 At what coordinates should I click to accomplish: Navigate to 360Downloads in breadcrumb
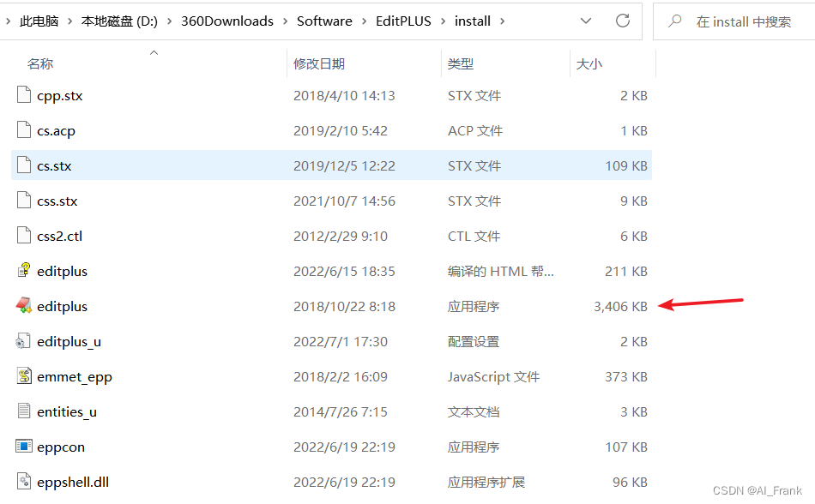[227, 21]
